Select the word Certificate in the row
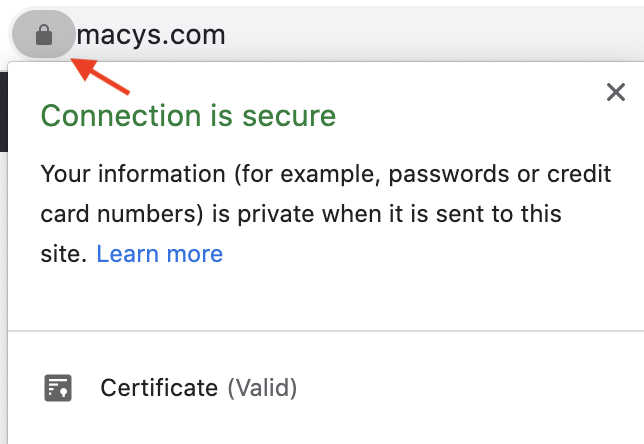 [x=159, y=388]
